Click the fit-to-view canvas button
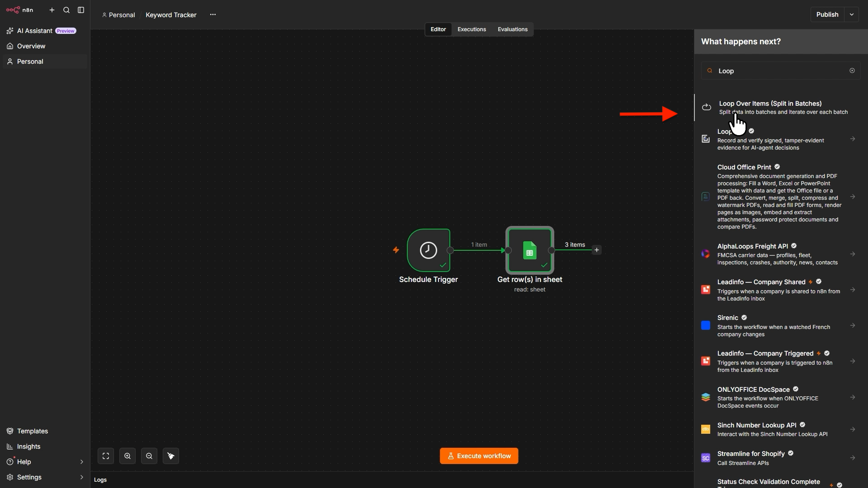The image size is (868, 488). [x=106, y=456]
